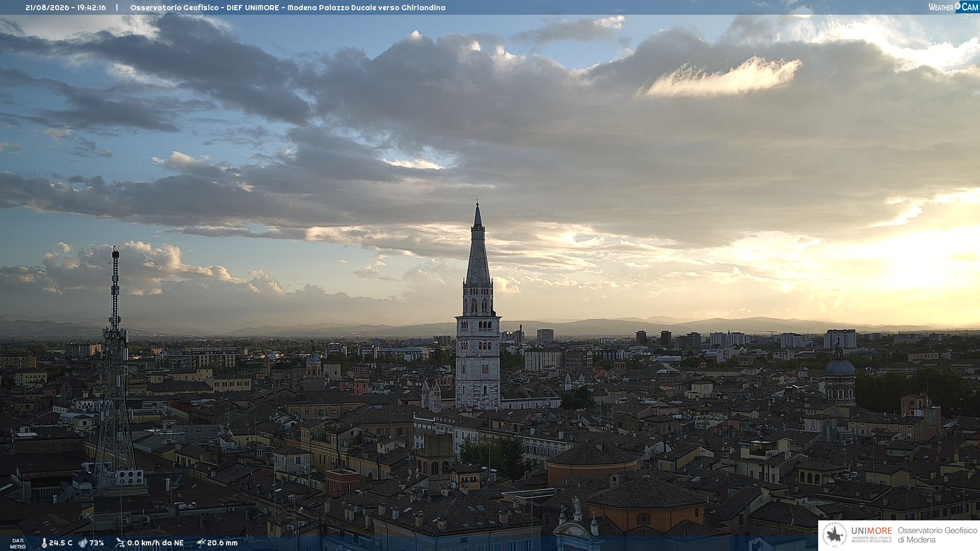
Task: Click the umbrella rainfall icon
Action: pyautogui.click(x=201, y=543)
